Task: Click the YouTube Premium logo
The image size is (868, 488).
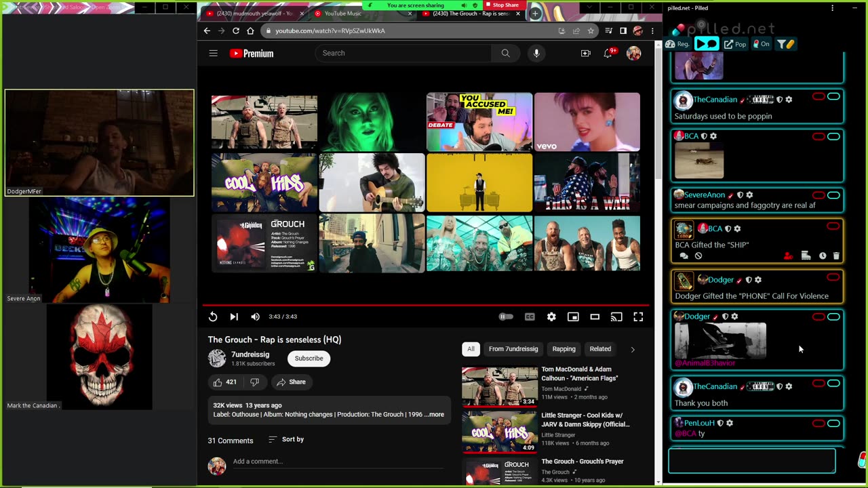Action: point(252,54)
